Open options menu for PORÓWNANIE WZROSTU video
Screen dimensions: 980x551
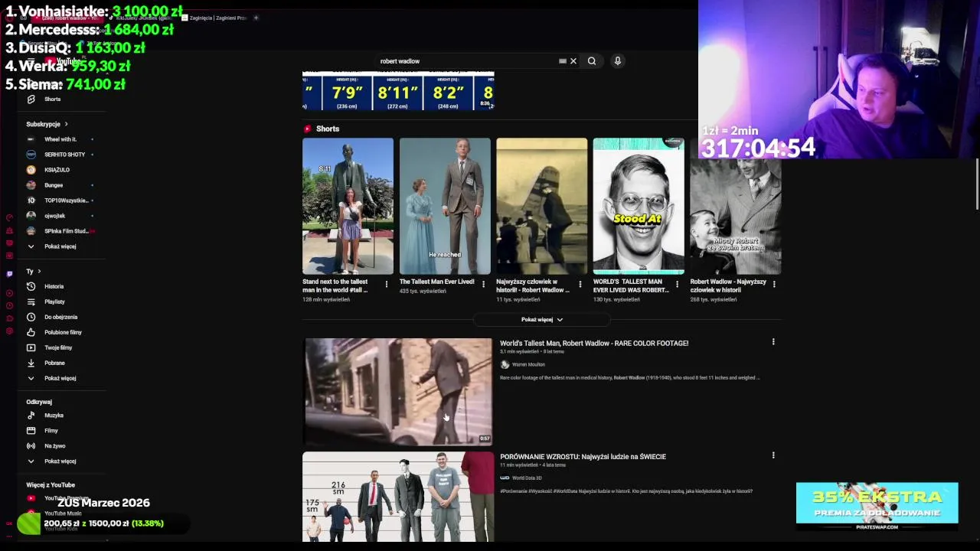click(773, 455)
